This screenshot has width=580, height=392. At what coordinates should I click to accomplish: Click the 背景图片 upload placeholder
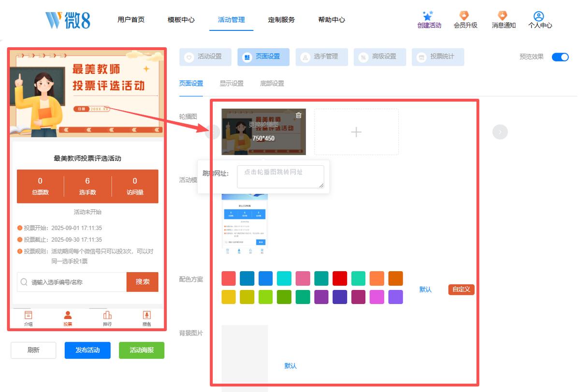tap(245, 358)
